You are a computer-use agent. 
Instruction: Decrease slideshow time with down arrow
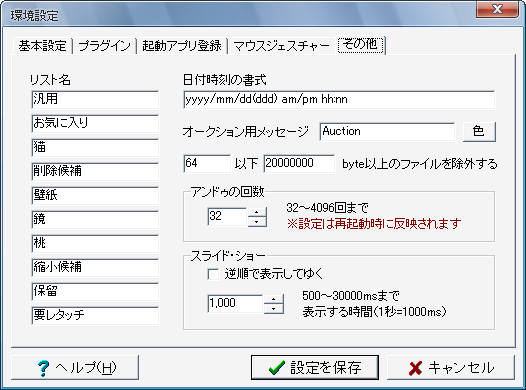coord(274,309)
